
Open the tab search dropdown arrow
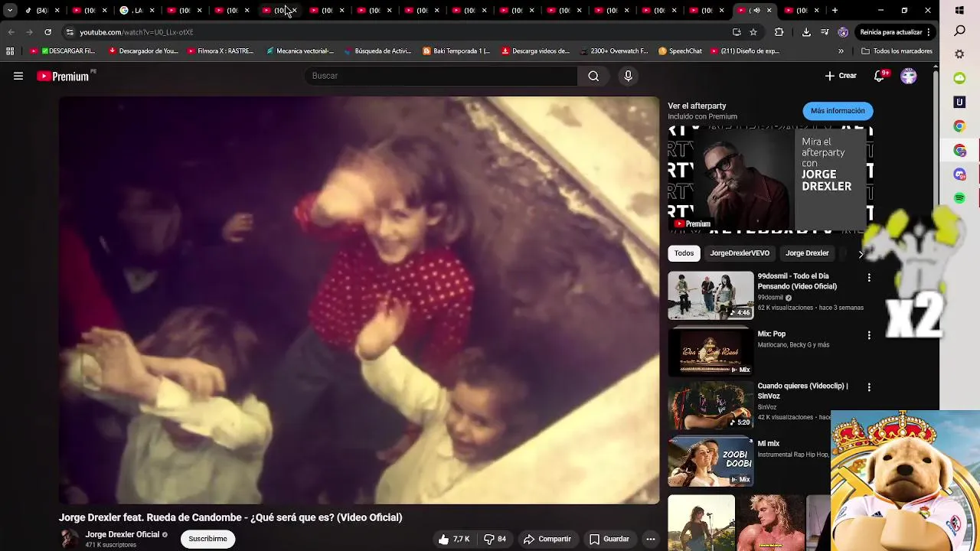tap(10, 11)
